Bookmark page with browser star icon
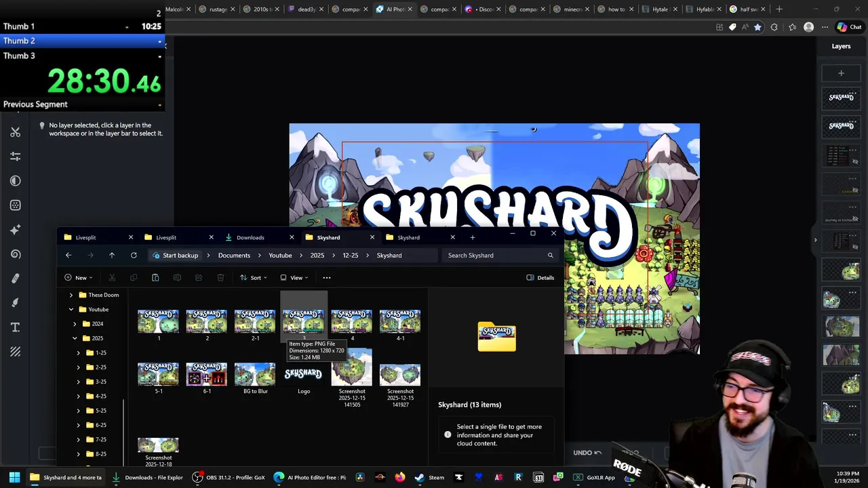This screenshot has height=488, width=868. pyautogui.click(x=757, y=27)
